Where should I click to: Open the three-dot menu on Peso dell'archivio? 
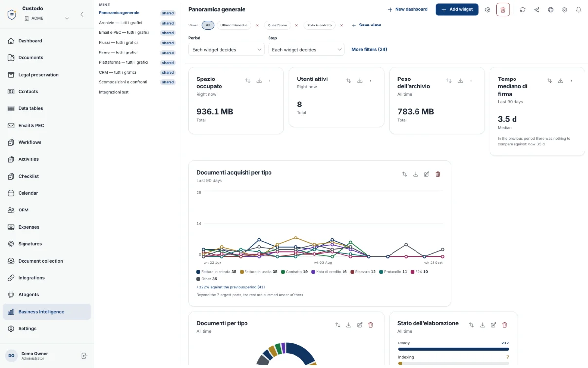point(471,80)
